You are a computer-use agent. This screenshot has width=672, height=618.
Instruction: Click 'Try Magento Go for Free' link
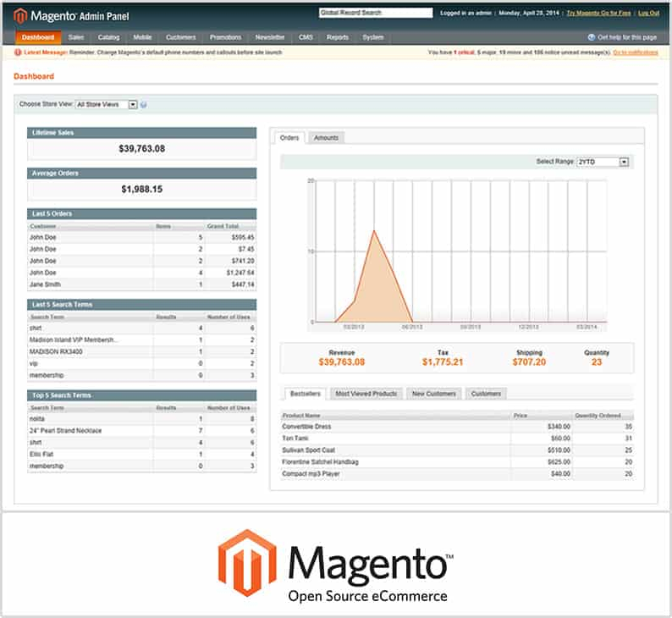coord(600,14)
